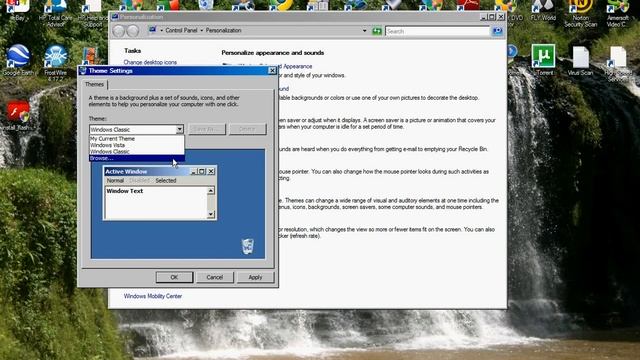Focus the Search field in Personalization

pyautogui.click(x=437, y=31)
